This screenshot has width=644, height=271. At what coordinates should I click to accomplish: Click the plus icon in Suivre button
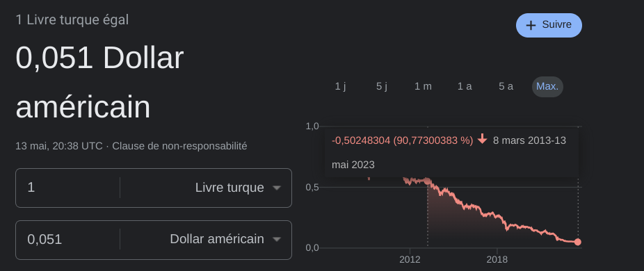531,26
